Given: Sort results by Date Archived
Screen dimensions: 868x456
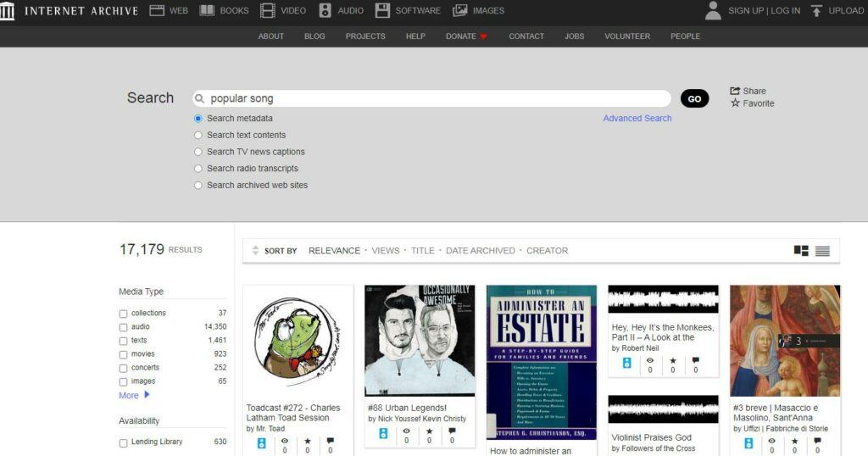Looking at the screenshot, I should point(480,251).
